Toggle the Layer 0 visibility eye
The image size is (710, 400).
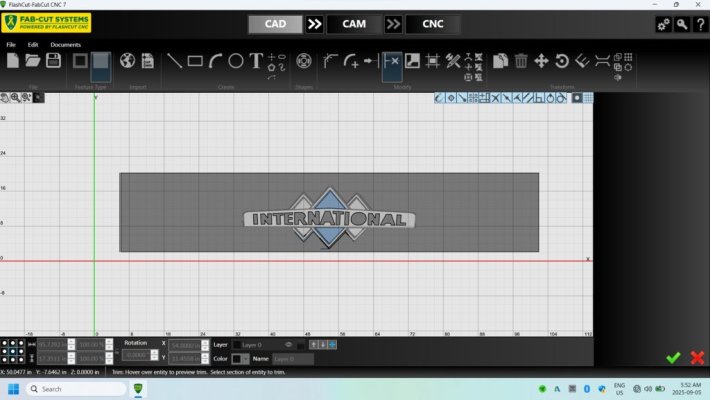point(288,345)
